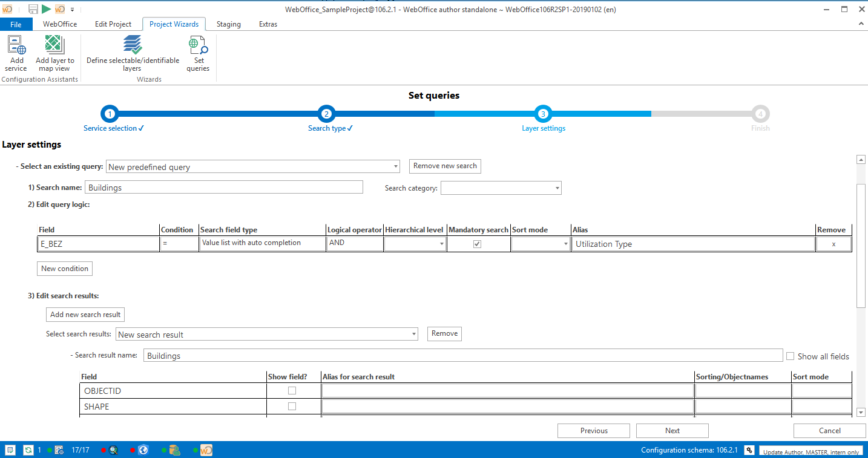Click inside the Search name input field
This screenshot has height=458, width=868.
coord(224,186)
